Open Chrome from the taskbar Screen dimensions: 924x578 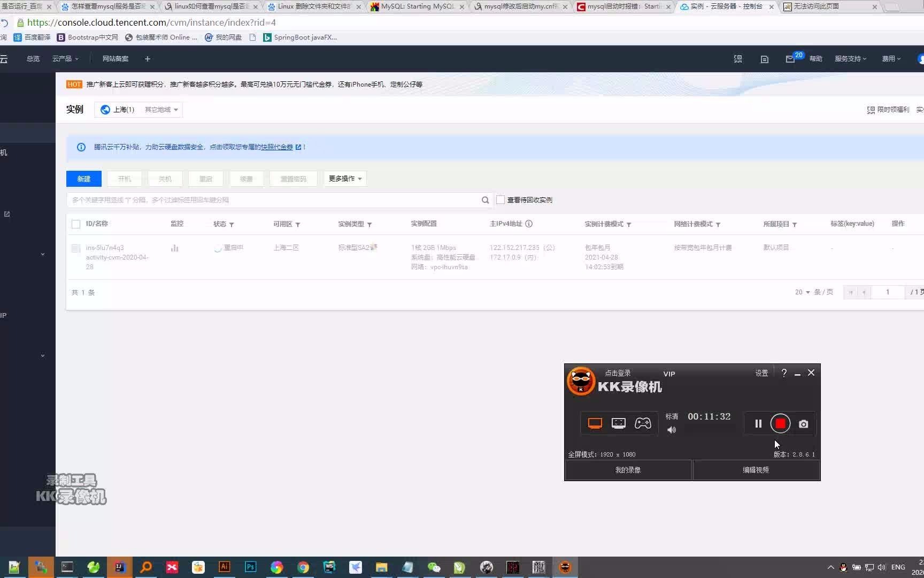[x=303, y=567]
